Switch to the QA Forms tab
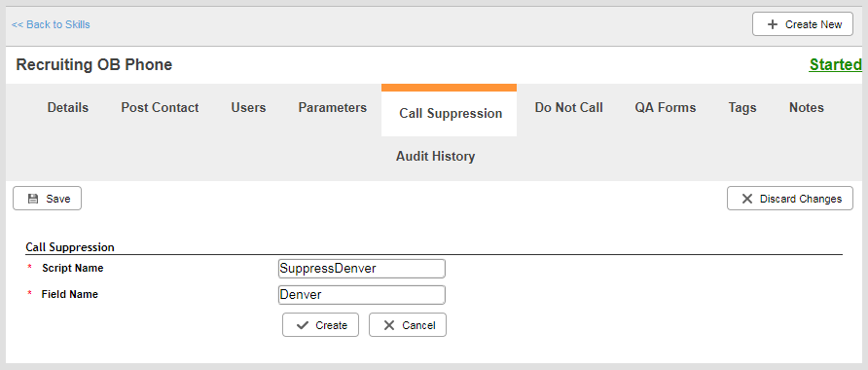The height and width of the screenshot is (370, 868). tap(666, 107)
